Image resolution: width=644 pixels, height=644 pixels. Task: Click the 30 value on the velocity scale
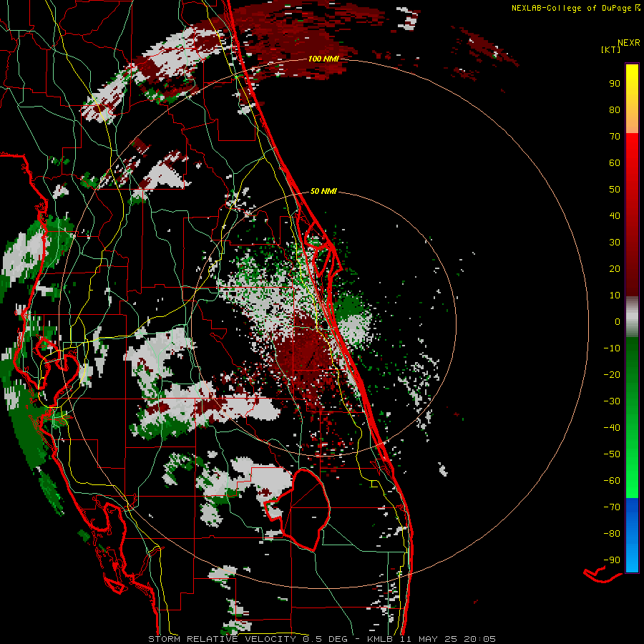click(x=615, y=243)
